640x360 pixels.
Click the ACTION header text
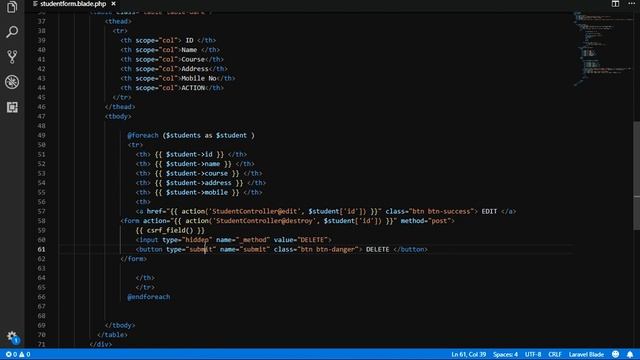(193, 88)
